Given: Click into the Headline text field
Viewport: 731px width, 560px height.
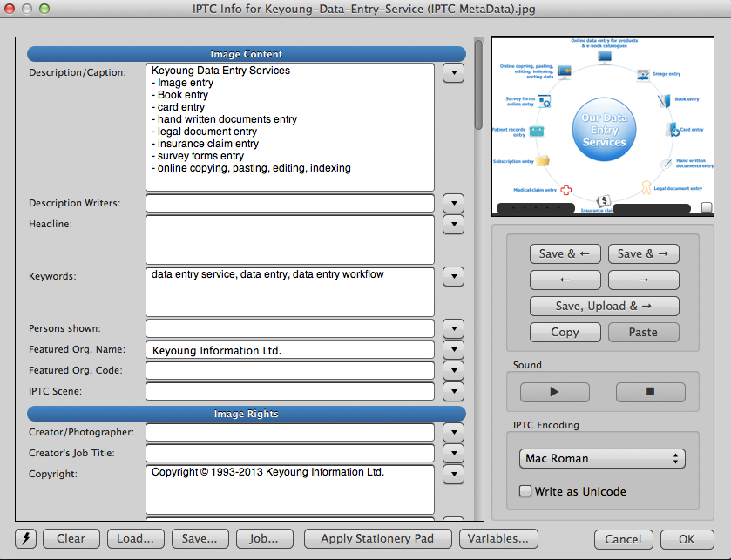Looking at the screenshot, I should point(289,239).
